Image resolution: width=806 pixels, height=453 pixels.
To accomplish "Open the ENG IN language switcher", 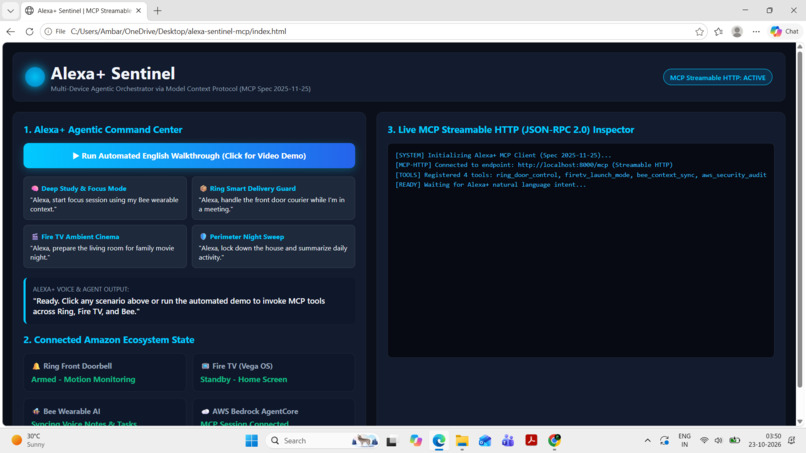I will (x=684, y=441).
